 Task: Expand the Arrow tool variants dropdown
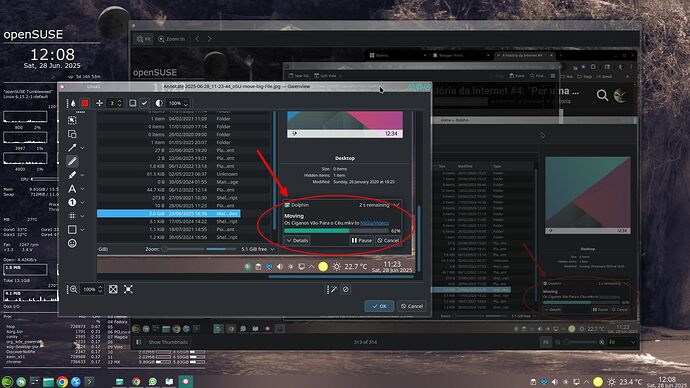click(82, 148)
